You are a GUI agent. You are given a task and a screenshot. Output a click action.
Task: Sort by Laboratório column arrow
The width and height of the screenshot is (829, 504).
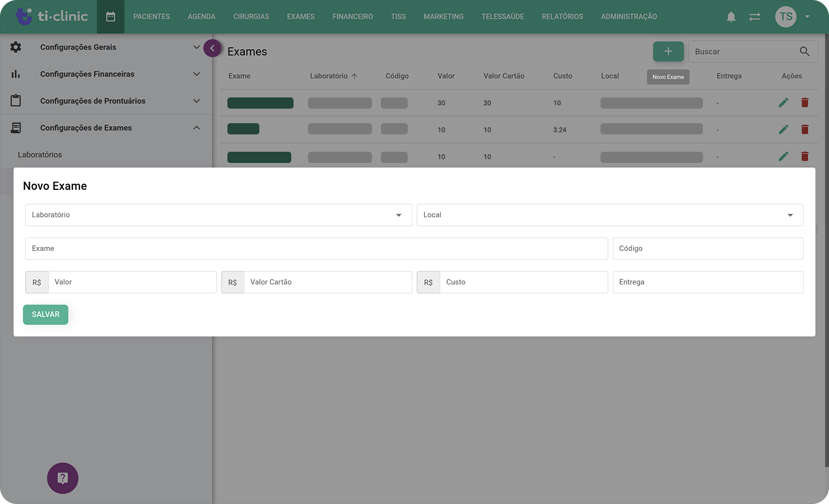(x=354, y=76)
